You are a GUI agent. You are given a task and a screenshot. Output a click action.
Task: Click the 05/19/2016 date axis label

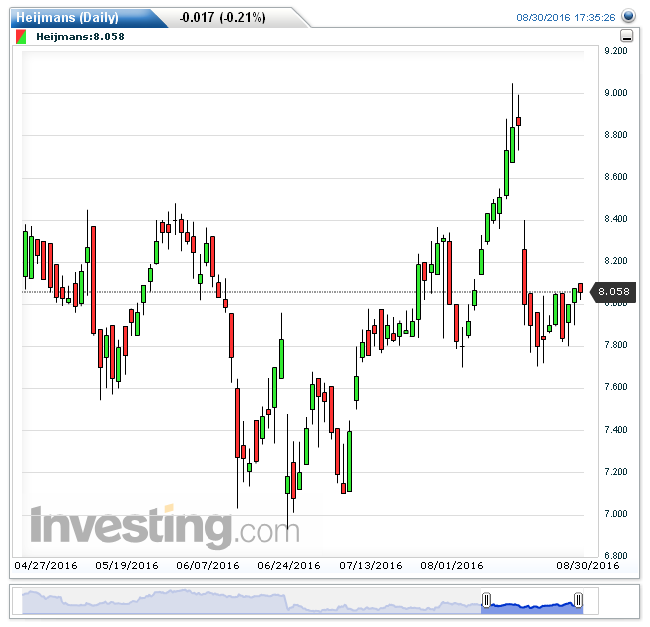pyautogui.click(x=127, y=565)
